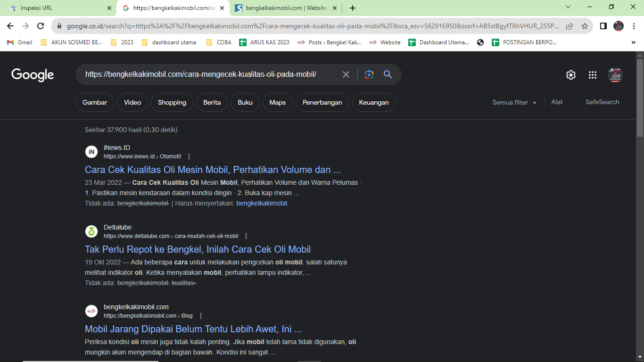Submit search with the magnifier icon

tap(388, 74)
